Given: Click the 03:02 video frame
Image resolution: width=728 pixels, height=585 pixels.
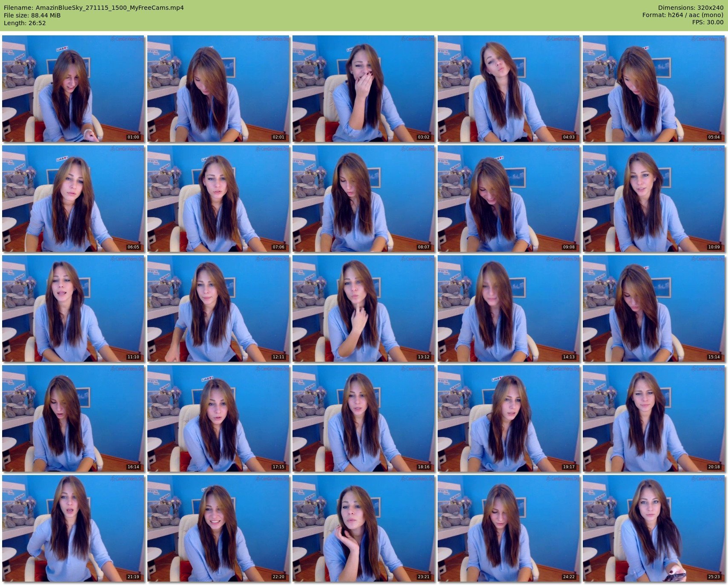Looking at the screenshot, I should pyautogui.click(x=364, y=89).
